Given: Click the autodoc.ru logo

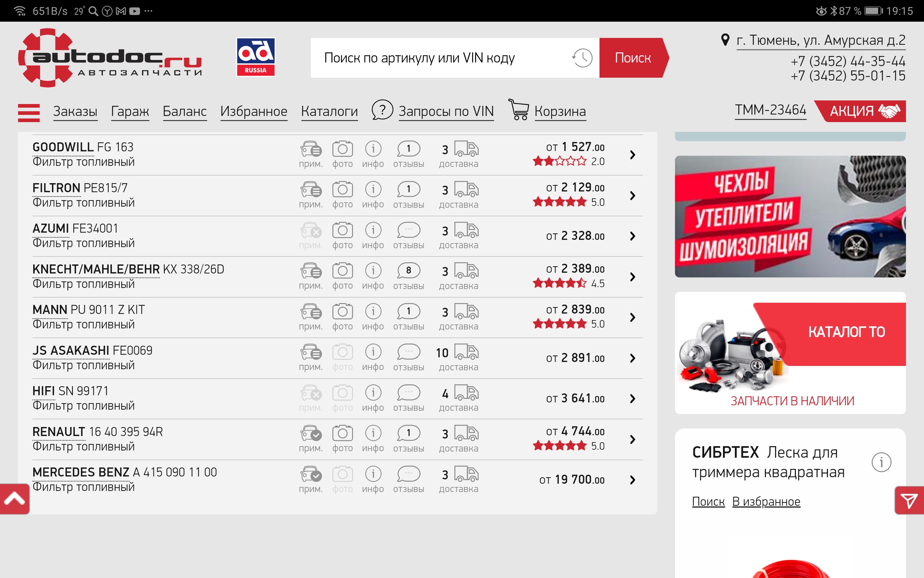Looking at the screenshot, I should click(110, 58).
